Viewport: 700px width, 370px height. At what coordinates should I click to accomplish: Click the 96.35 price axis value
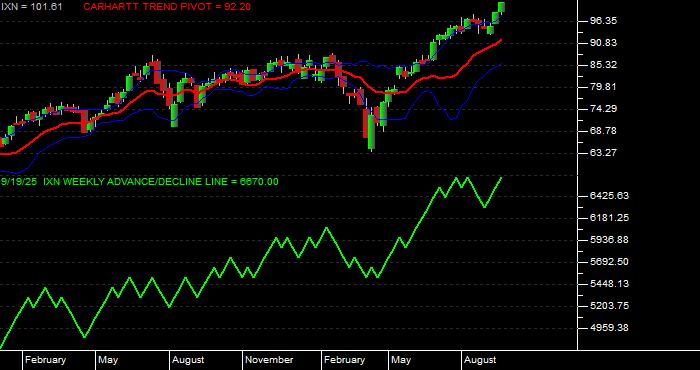point(603,21)
